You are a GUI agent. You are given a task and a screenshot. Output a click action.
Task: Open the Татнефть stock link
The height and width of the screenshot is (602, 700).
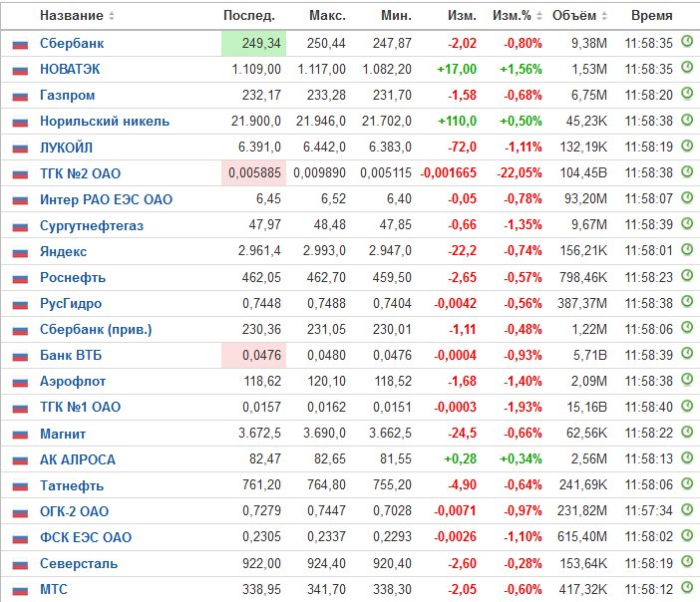click(72, 485)
